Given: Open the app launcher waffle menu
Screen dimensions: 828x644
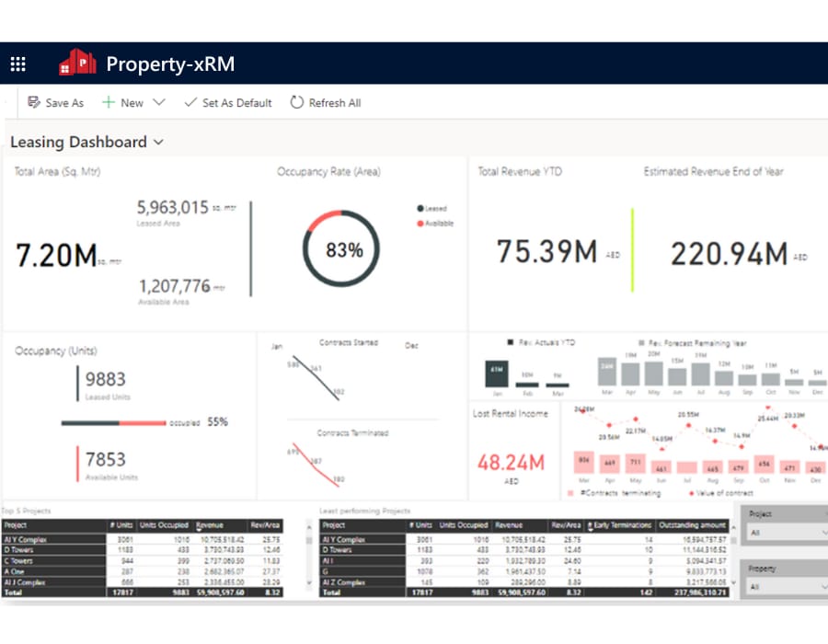Looking at the screenshot, I should 17,64.
